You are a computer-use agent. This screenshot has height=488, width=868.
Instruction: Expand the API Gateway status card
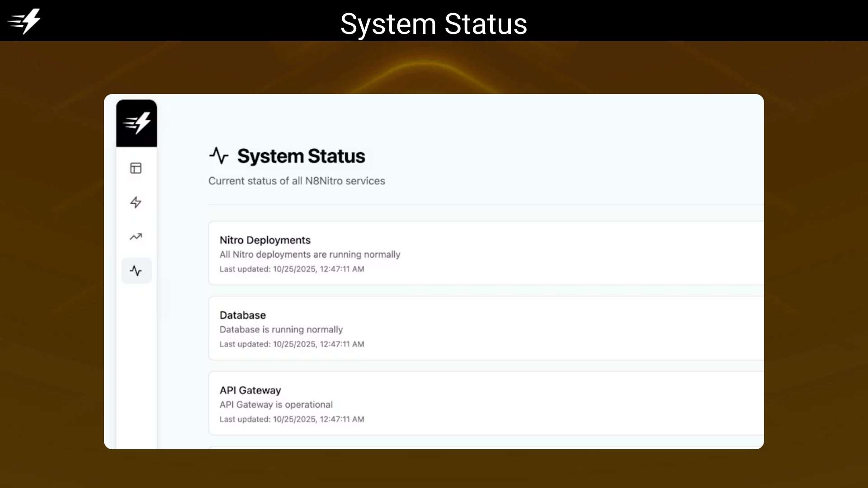pyautogui.click(x=484, y=403)
